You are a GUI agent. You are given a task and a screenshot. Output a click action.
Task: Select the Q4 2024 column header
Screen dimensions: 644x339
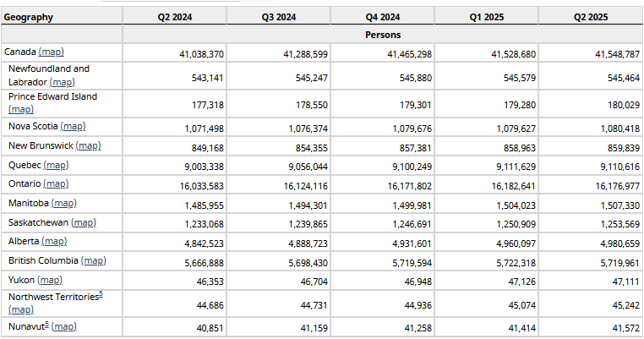tap(383, 17)
